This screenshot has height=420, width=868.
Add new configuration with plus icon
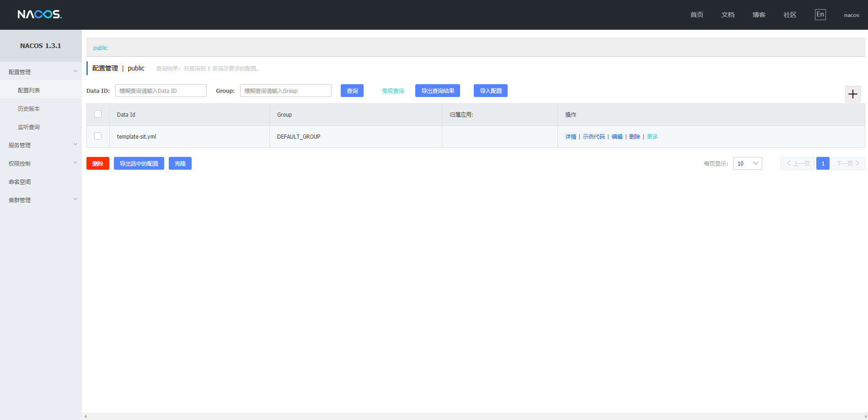click(852, 94)
